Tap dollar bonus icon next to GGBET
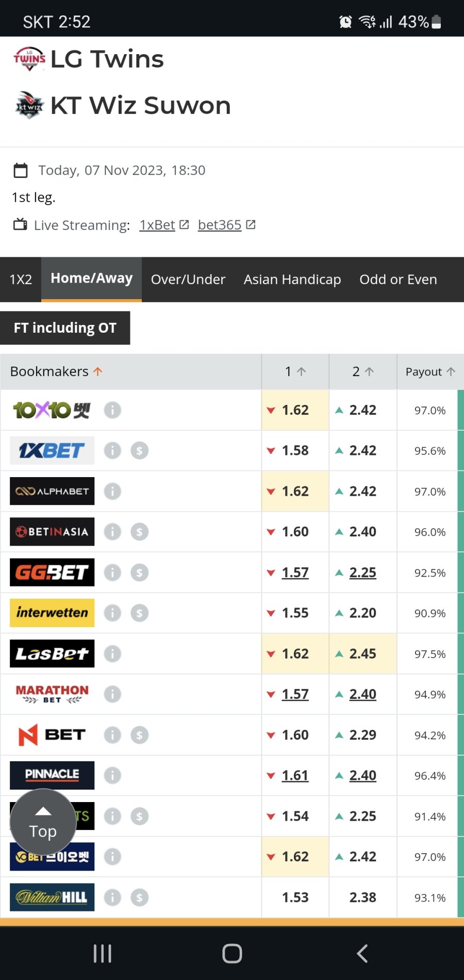 (x=139, y=573)
